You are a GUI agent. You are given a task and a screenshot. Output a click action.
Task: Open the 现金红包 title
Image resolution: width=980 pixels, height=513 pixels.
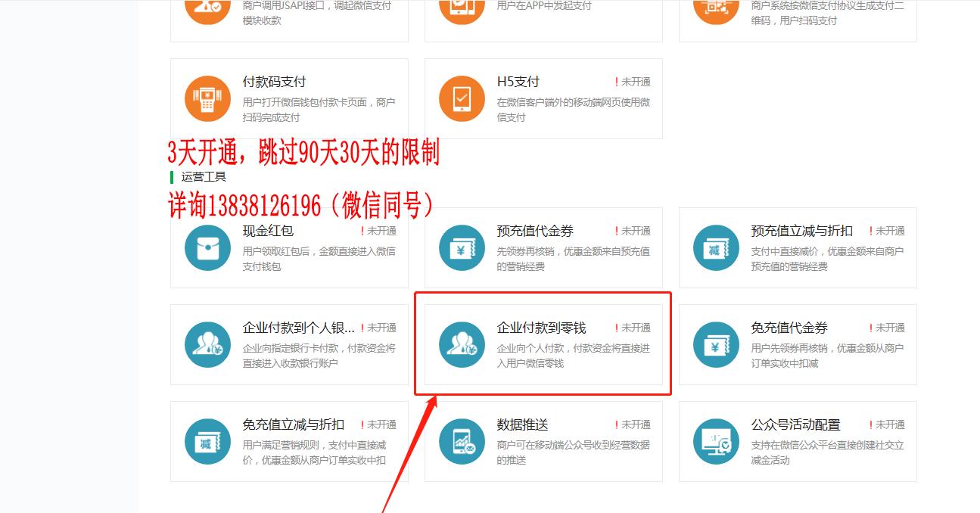coord(268,231)
